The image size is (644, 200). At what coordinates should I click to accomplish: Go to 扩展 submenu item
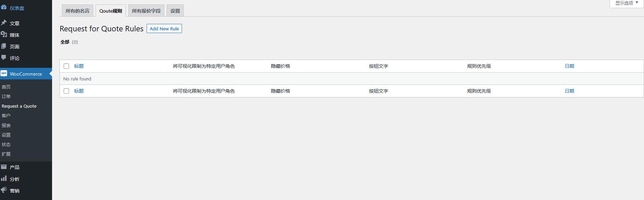pos(6,154)
